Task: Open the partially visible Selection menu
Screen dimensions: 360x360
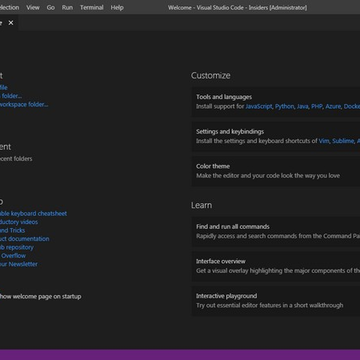Action: tap(9, 7)
